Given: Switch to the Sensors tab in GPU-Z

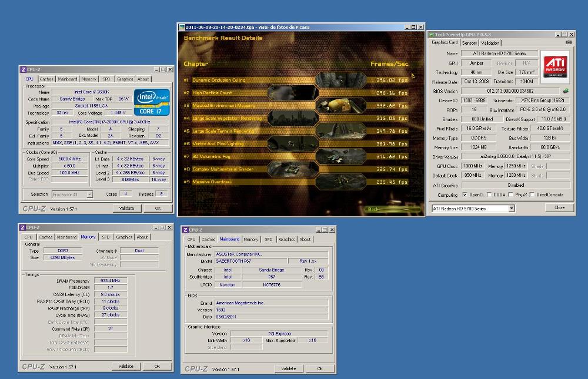Looking at the screenshot, I should (469, 43).
